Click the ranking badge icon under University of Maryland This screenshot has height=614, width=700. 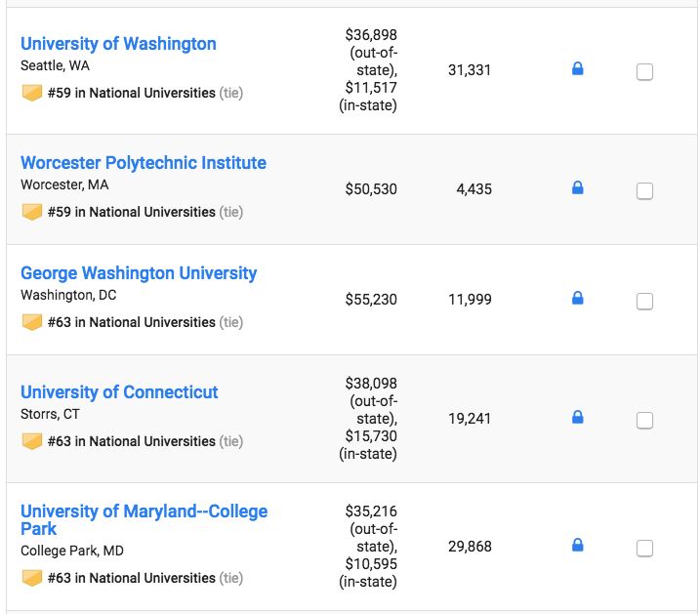pyautogui.click(x=31, y=578)
